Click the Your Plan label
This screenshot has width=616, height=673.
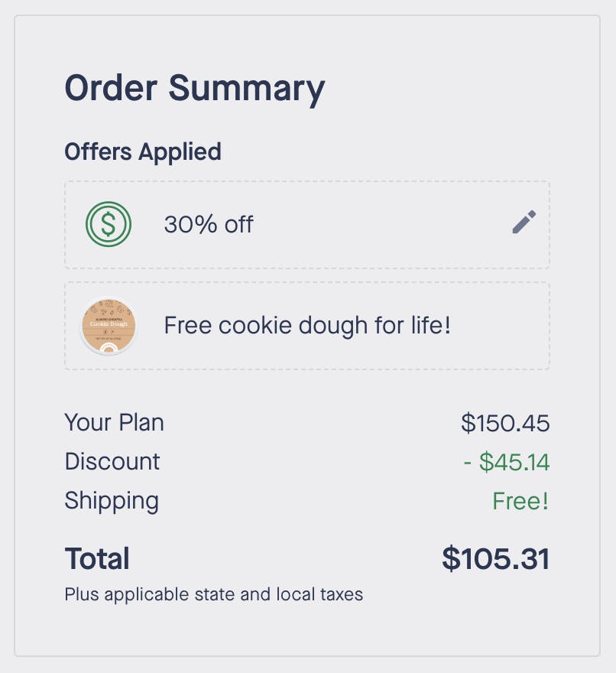pyautogui.click(x=114, y=422)
